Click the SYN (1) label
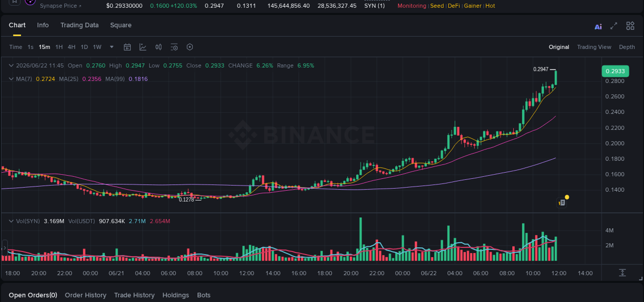 click(x=374, y=6)
